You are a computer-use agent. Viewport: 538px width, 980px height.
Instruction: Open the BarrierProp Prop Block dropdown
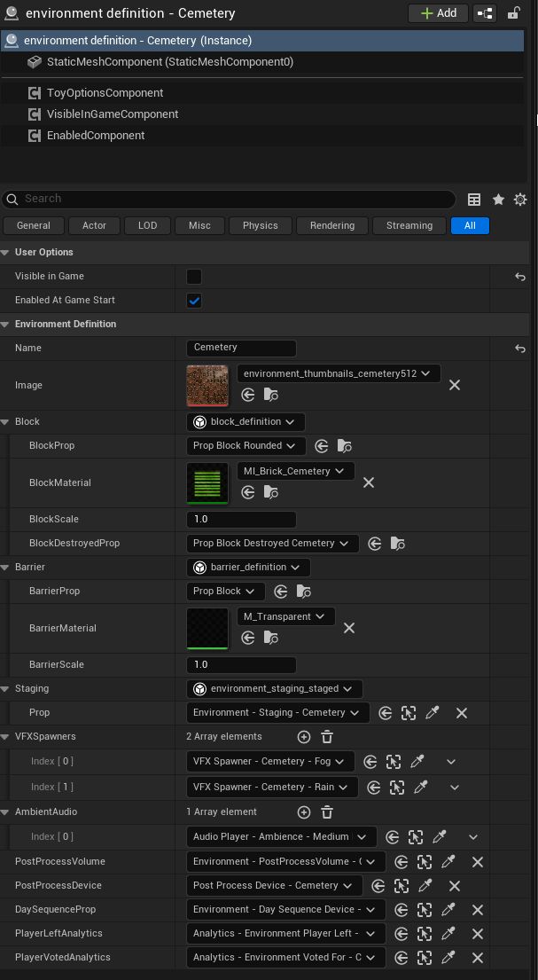coord(226,592)
